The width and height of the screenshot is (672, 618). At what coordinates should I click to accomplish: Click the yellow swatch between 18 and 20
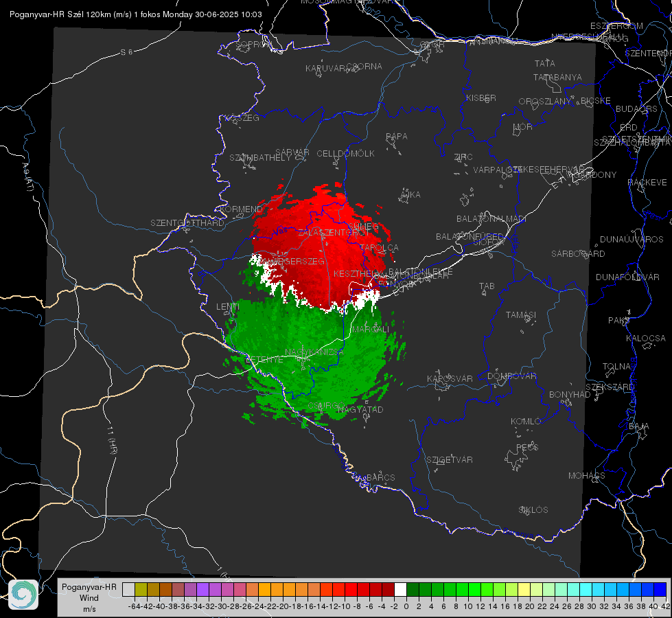coord(524,589)
